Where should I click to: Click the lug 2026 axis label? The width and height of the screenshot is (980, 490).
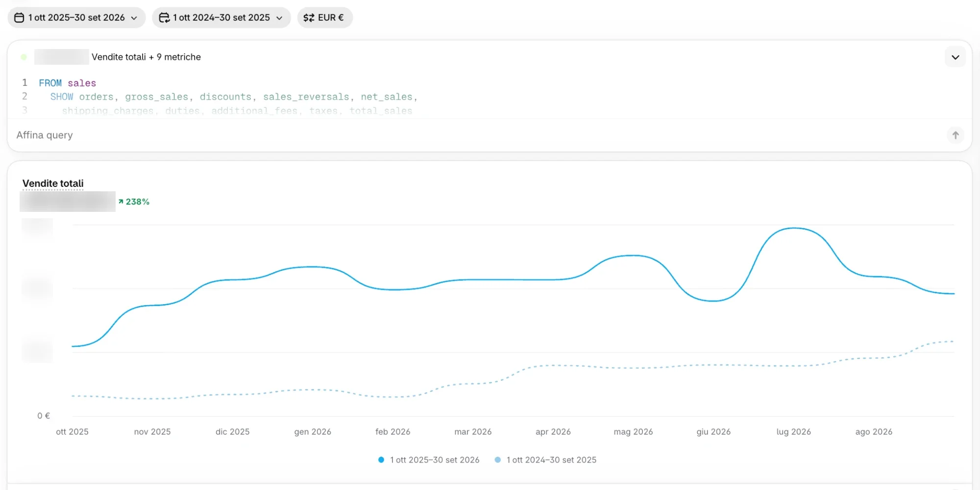(x=793, y=432)
